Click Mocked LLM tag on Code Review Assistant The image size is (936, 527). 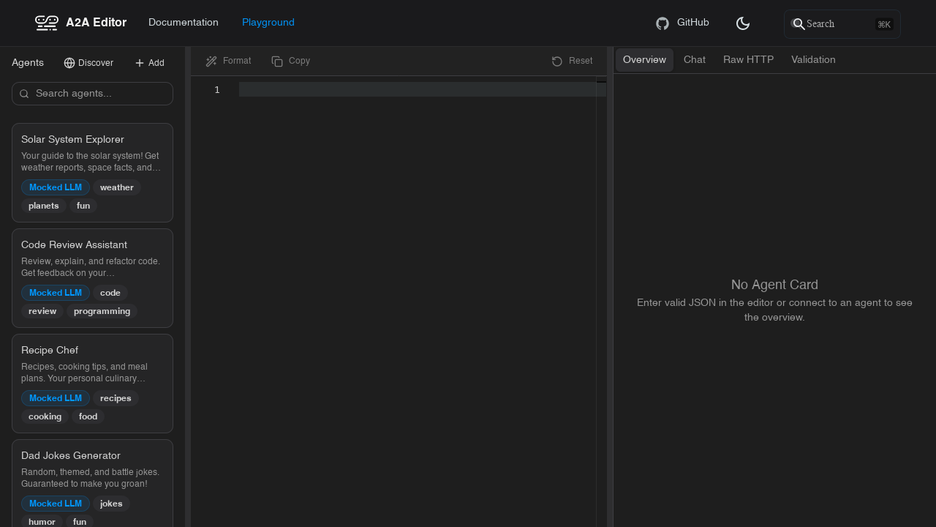point(56,293)
